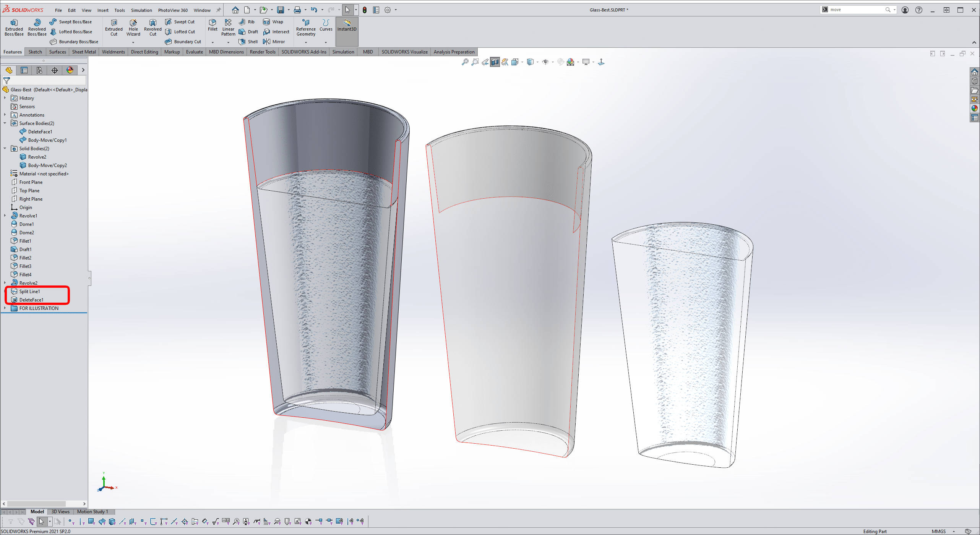The width and height of the screenshot is (980, 535).
Task: Open the Curves tool
Action: coord(326,25)
